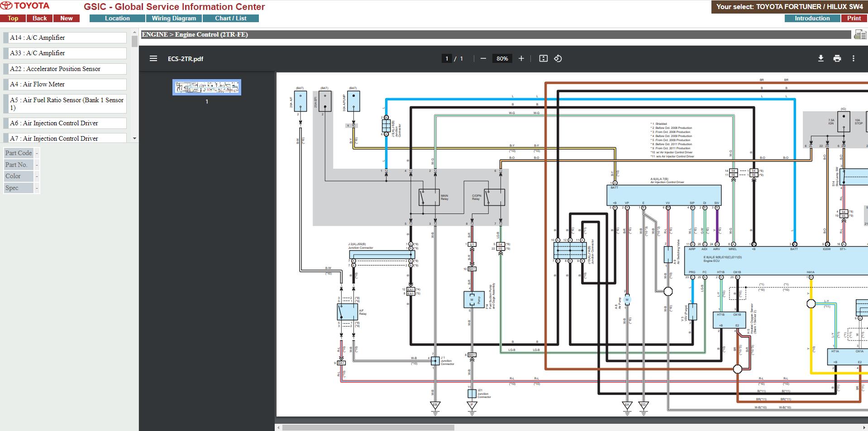Click the Part Code label
The image size is (868, 431).
(x=19, y=153)
